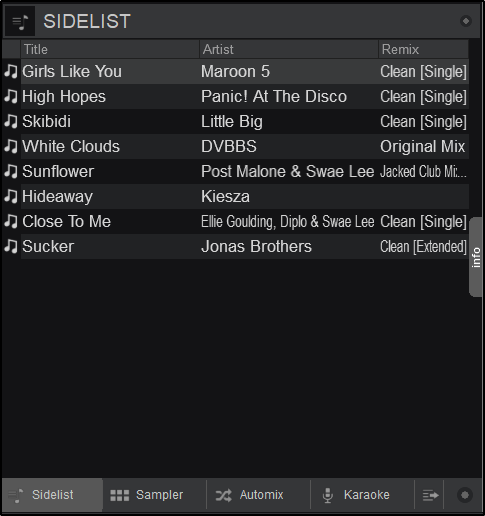
Task: Sort list by Artist column header
Action: coord(289,49)
